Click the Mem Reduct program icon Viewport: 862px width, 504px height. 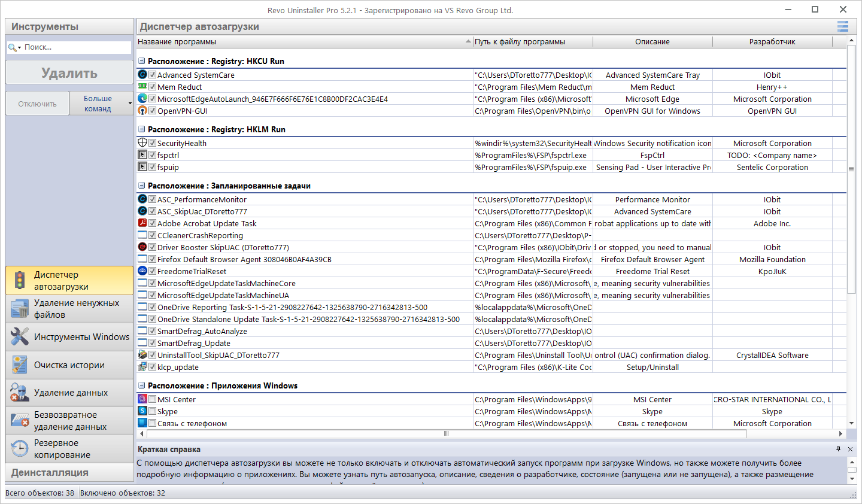point(142,87)
